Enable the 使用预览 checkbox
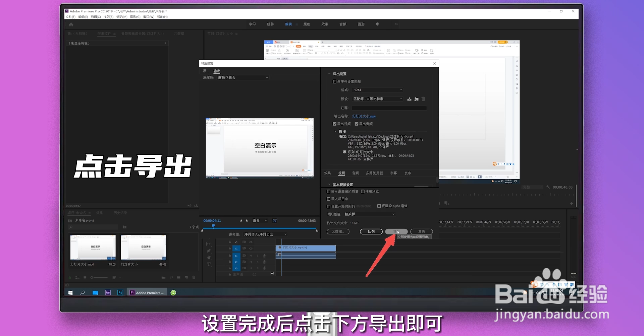Screen dimensions: 644x336 pyautogui.click(x=363, y=191)
